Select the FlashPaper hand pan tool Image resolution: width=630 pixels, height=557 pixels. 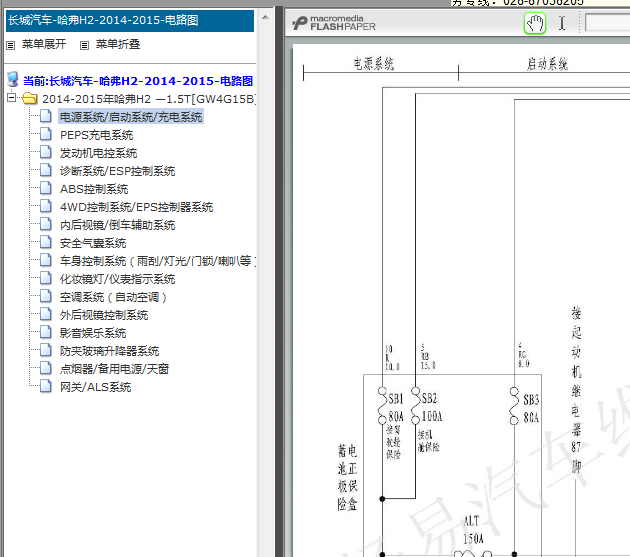[535, 23]
